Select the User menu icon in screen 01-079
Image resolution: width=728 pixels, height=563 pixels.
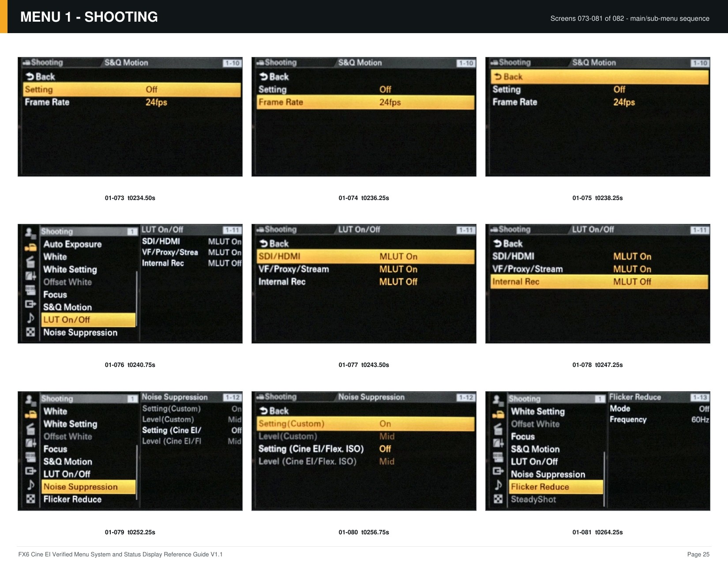[30, 400]
